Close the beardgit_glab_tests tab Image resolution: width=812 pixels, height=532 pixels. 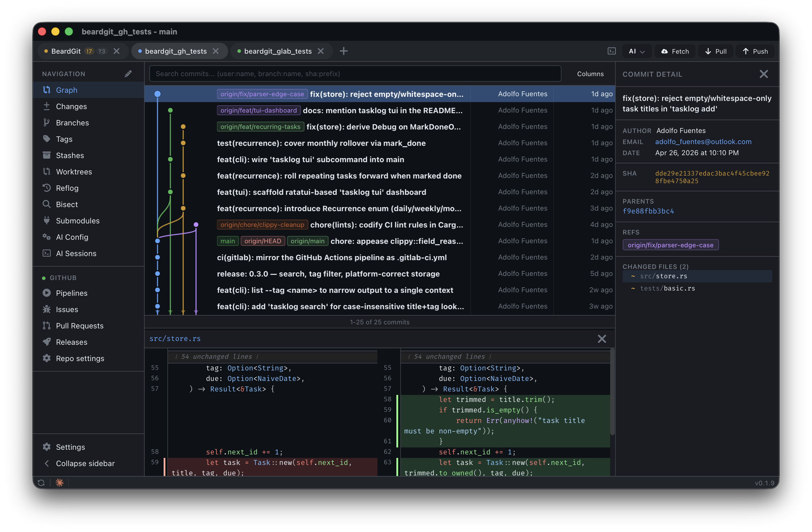[321, 51]
